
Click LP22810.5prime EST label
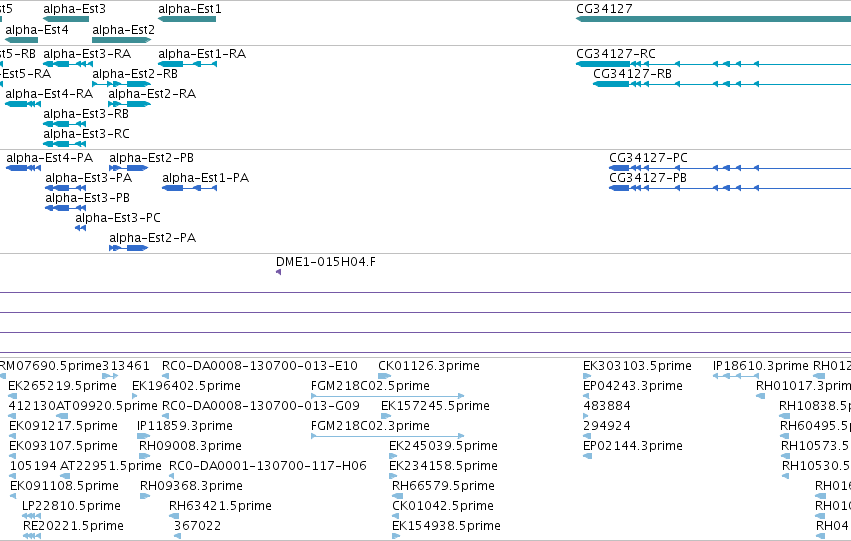[x=71, y=506]
